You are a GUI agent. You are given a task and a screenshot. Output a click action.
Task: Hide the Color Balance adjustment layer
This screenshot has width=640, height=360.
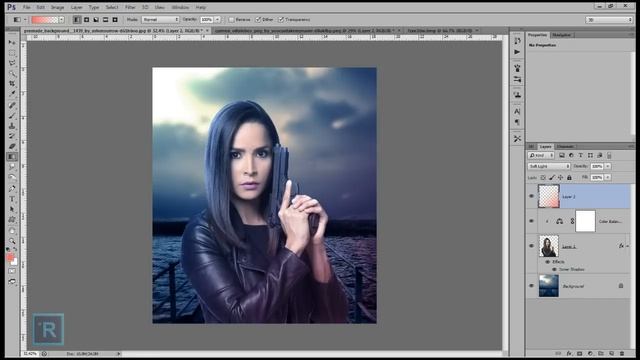(531, 221)
